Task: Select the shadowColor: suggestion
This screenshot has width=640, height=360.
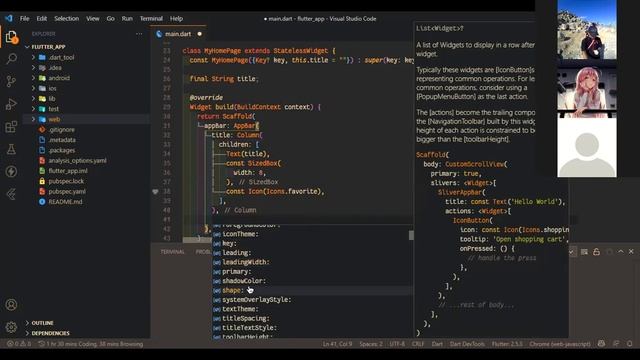Action: [x=312, y=281]
